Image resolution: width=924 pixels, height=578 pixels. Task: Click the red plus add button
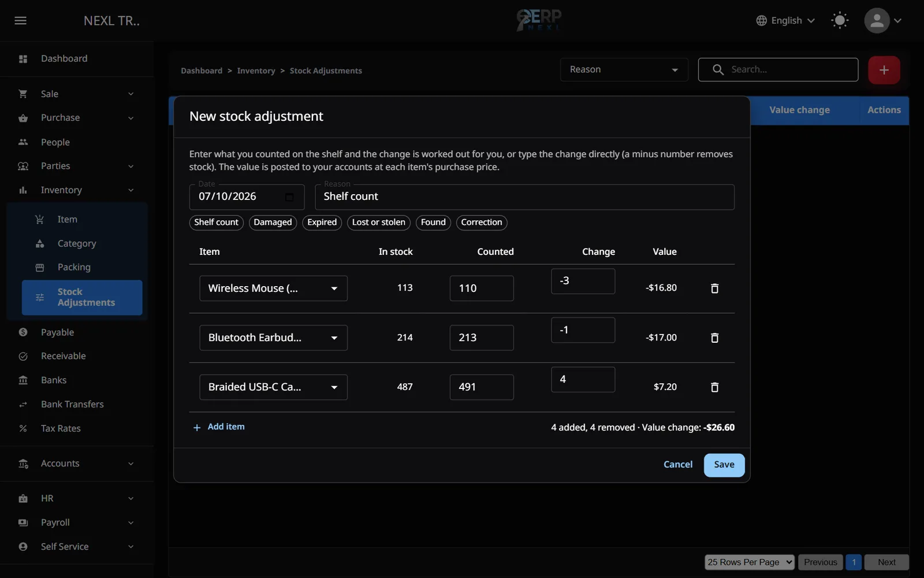click(x=884, y=70)
